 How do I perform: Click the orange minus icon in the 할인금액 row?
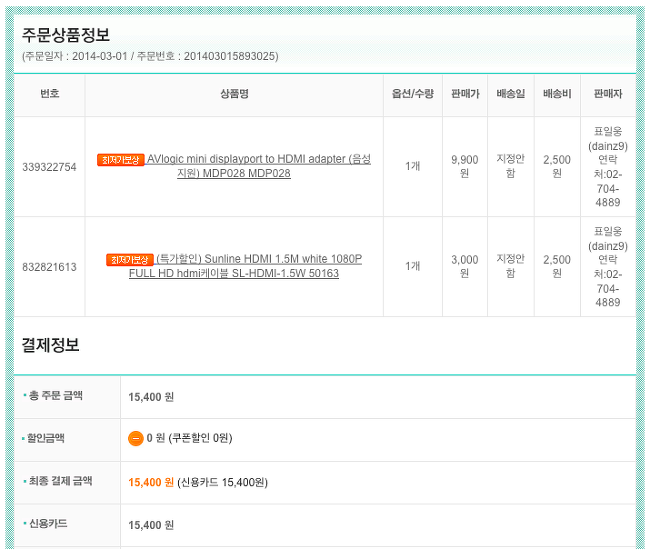tap(136, 438)
